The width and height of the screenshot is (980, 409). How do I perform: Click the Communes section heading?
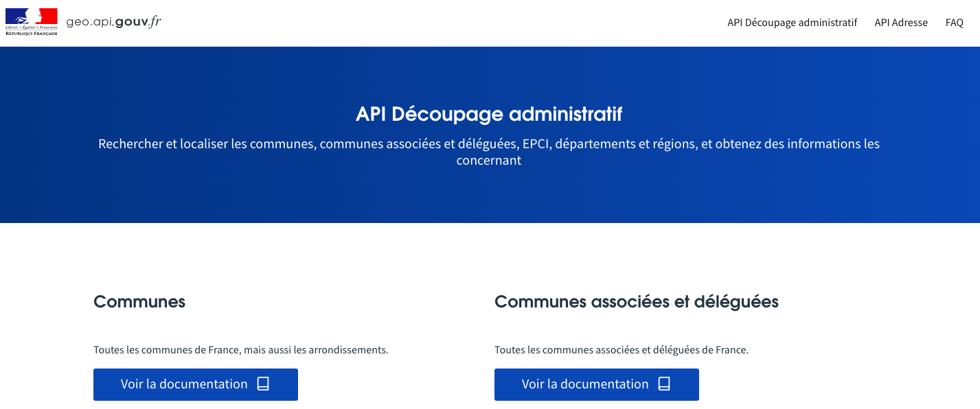pyautogui.click(x=139, y=301)
